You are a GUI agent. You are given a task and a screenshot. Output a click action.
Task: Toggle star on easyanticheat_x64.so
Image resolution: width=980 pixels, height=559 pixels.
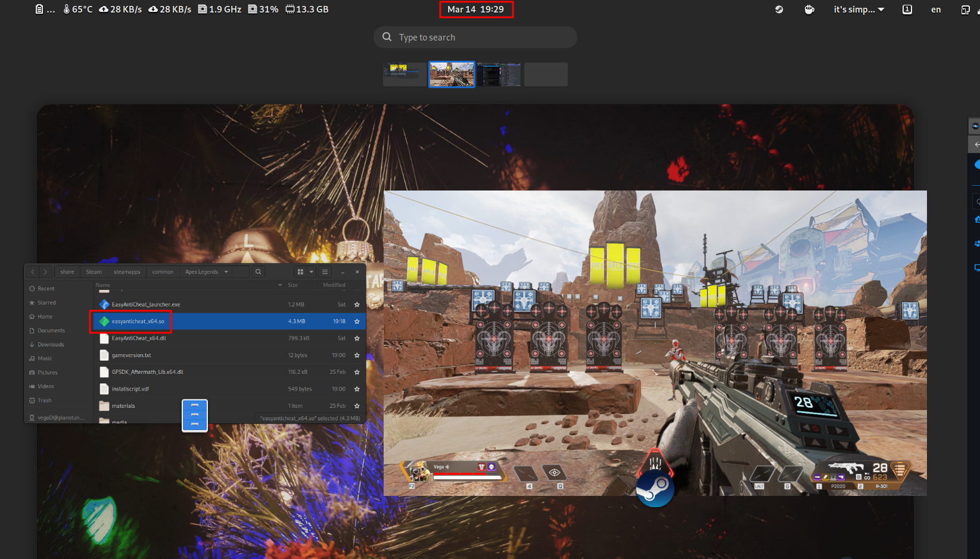click(357, 321)
